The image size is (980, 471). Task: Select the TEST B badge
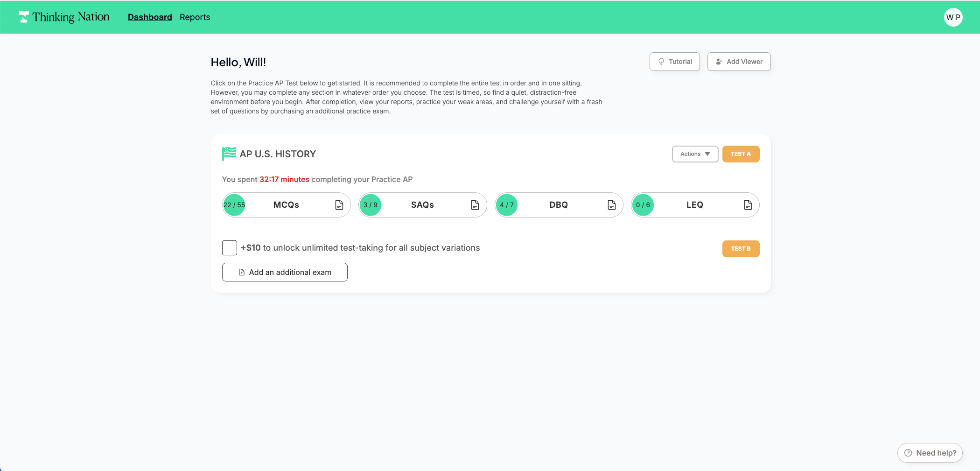741,249
